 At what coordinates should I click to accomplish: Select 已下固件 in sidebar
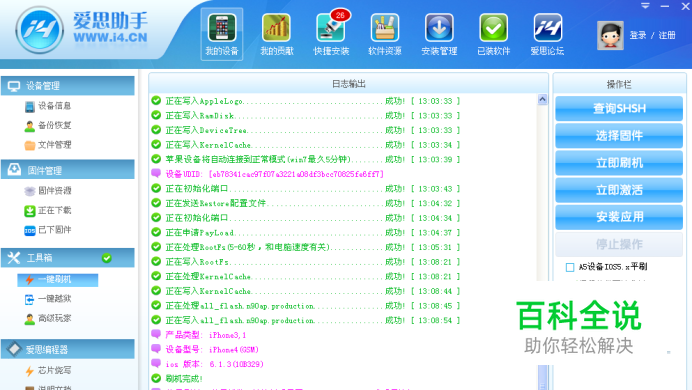48,230
